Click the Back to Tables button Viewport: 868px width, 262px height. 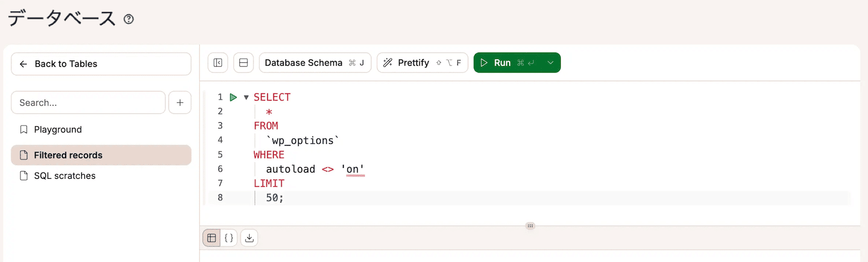click(101, 64)
